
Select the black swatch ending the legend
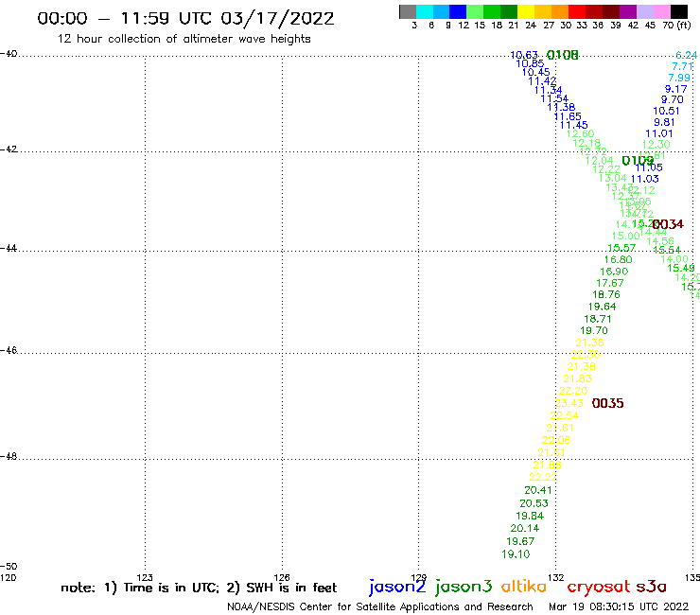tap(678, 11)
